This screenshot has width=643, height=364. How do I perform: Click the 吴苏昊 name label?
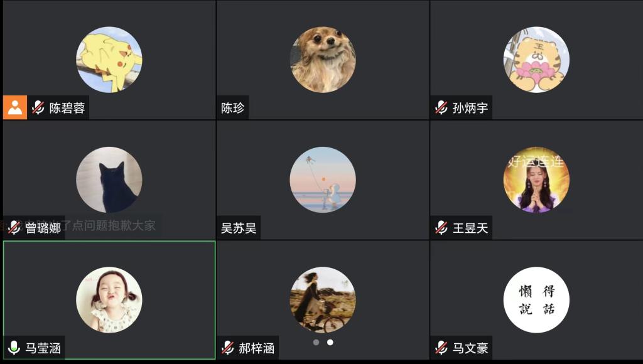tap(239, 228)
